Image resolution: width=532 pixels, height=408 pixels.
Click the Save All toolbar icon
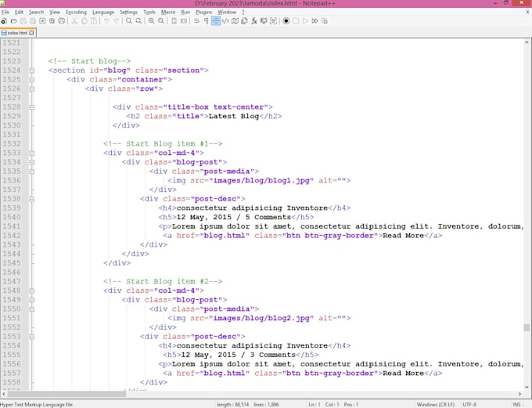coord(33,21)
